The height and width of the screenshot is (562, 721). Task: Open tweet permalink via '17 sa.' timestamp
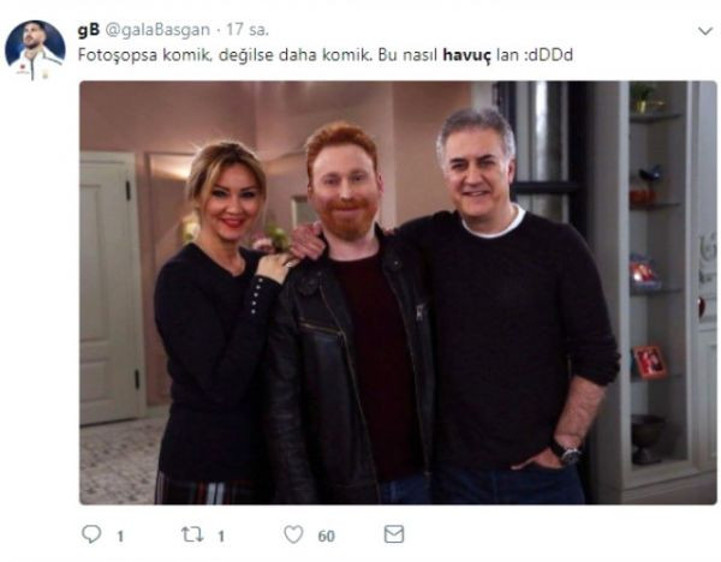247,30
